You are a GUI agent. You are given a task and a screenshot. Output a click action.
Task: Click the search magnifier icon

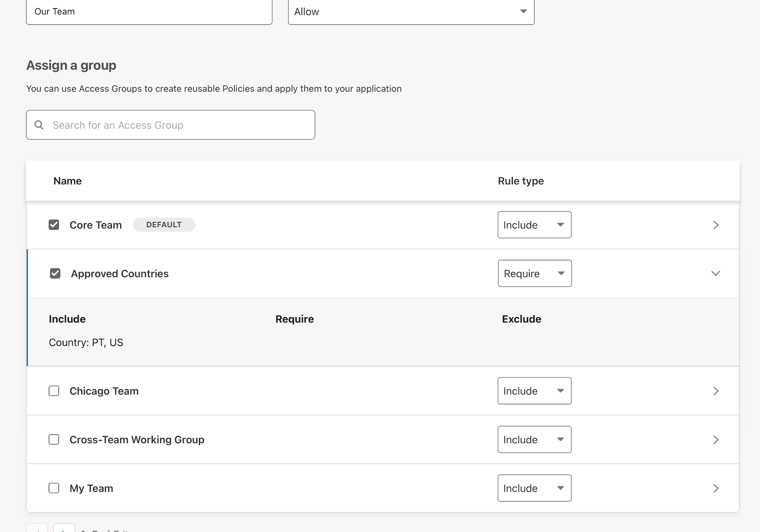click(x=39, y=125)
